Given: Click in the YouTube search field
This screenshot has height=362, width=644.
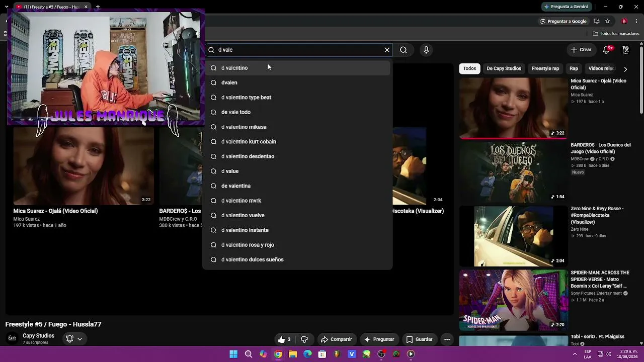Looking at the screenshot, I should coord(299,50).
